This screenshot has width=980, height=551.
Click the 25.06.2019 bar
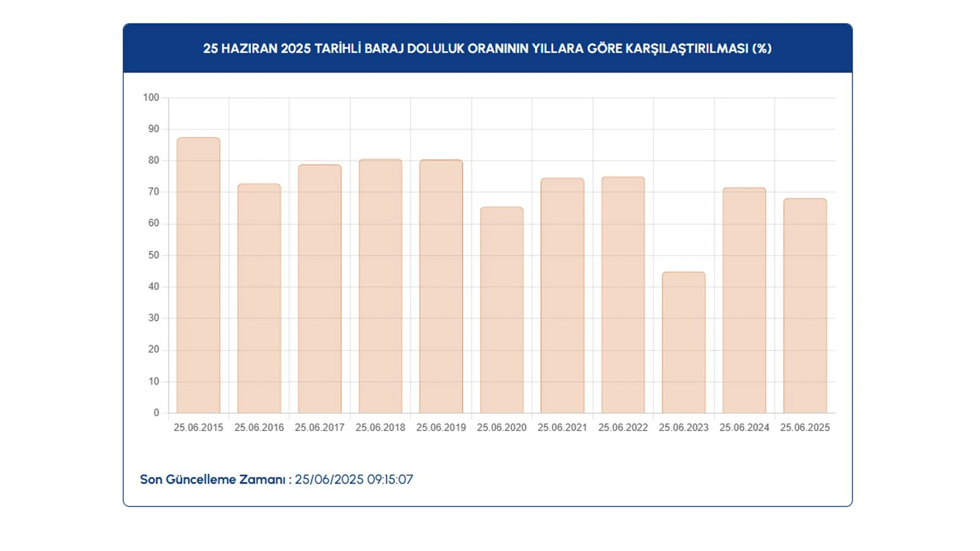(441, 287)
